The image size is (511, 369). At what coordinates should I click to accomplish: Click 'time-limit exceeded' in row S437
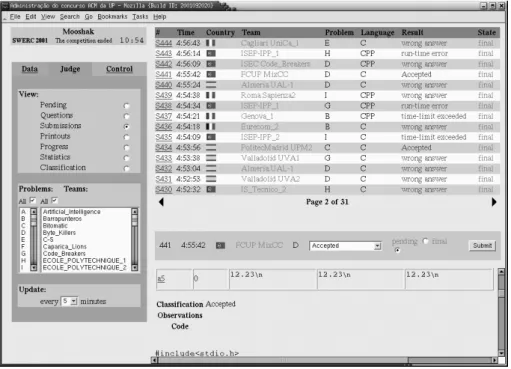tap(433, 116)
